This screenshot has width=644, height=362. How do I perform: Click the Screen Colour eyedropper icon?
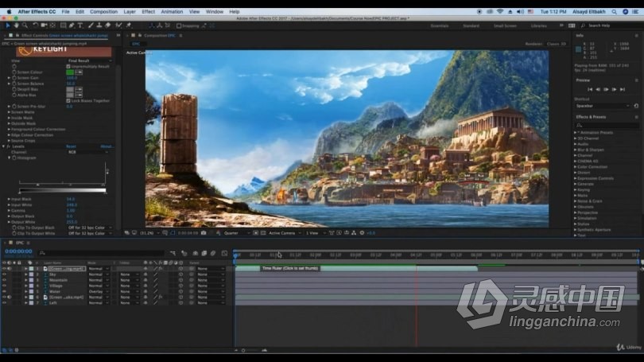(79, 72)
